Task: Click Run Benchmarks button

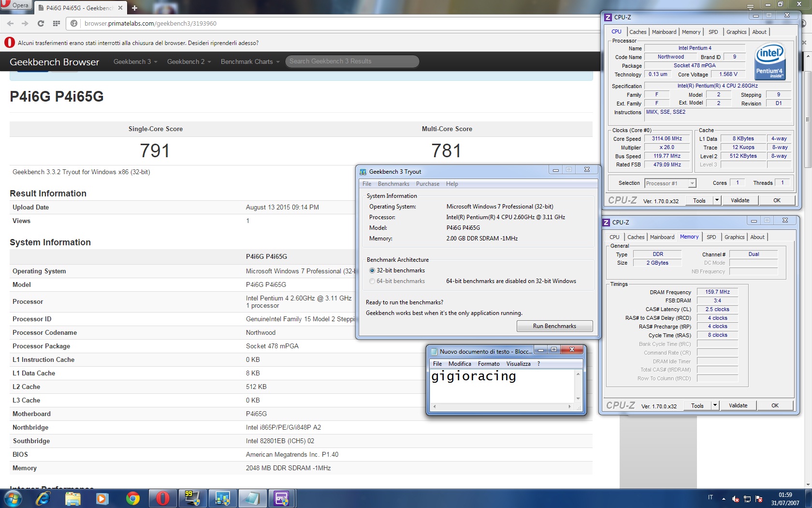Action: click(554, 326)
